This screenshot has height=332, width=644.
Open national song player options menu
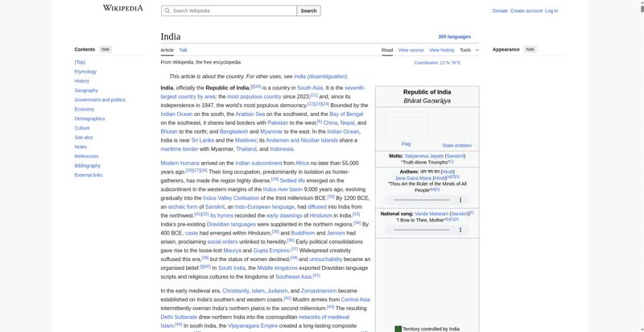click(x=460, y=230)
